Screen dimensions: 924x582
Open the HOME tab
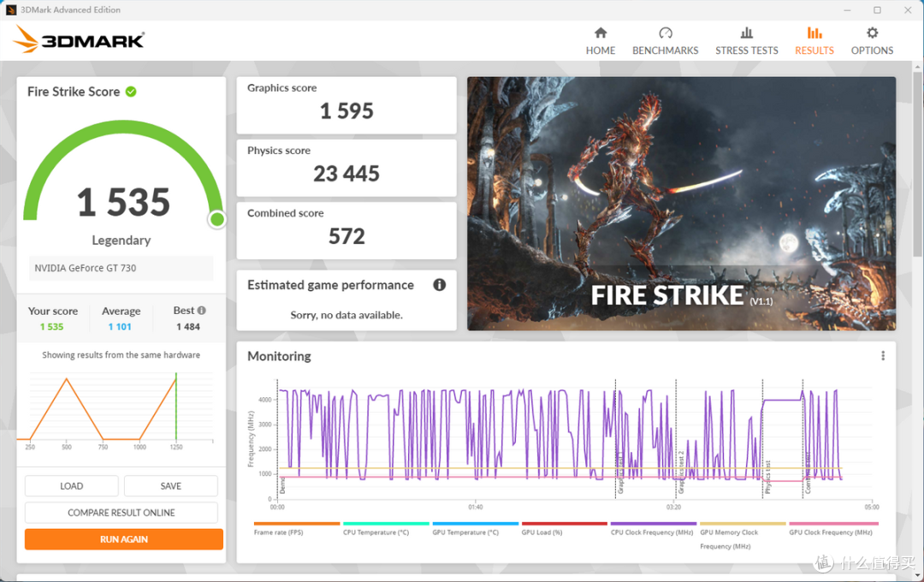click(600, 41)
